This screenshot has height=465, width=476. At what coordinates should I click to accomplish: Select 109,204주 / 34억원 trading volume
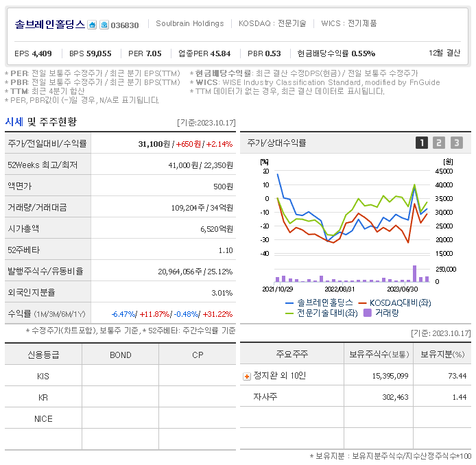click(202, 208)
